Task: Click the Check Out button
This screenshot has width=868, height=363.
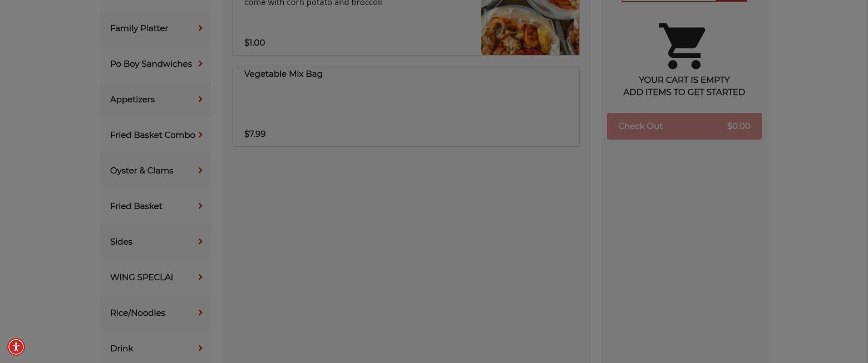Action: click(x=684, y=126)
